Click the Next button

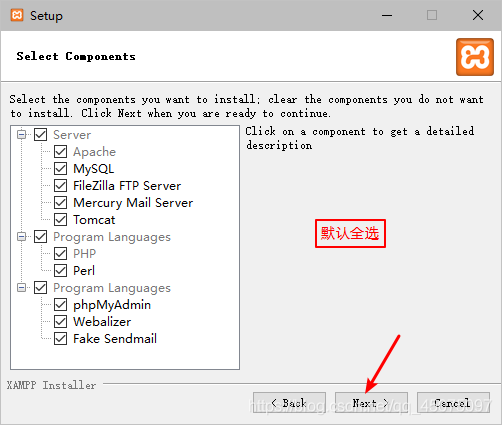pos(371,403)
